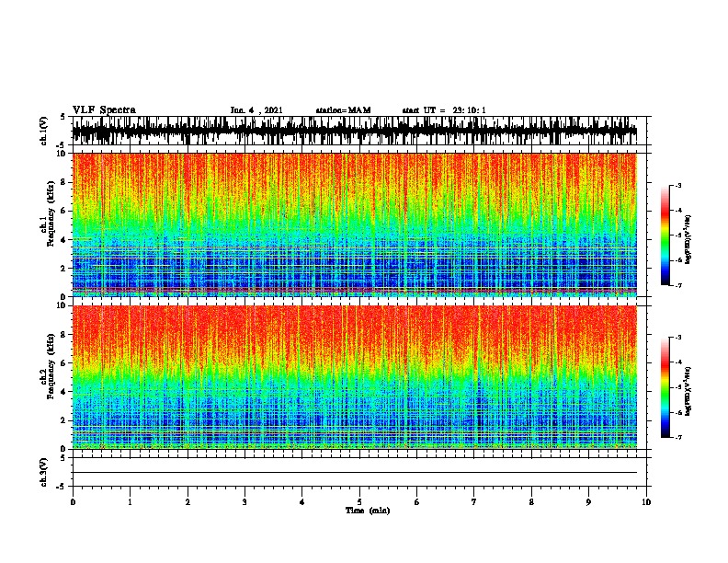Click the '7' tick on time axis

point(474,502)
